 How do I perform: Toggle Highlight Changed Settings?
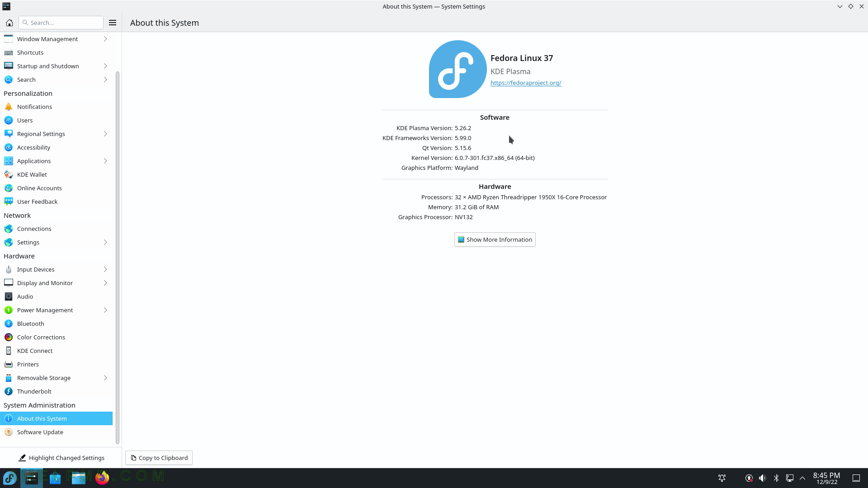pyautogui.click(x=61, y=458)
